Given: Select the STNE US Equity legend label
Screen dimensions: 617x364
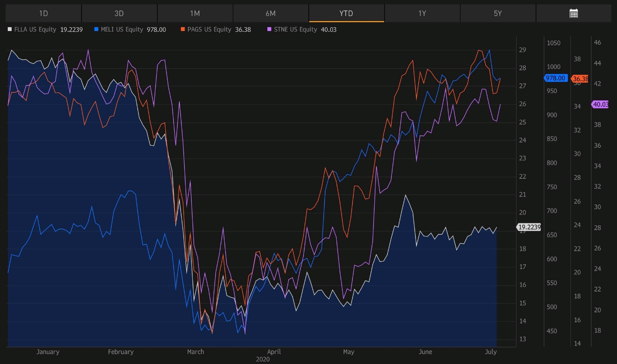Looking at the screenshot, I should click(296, 29).
